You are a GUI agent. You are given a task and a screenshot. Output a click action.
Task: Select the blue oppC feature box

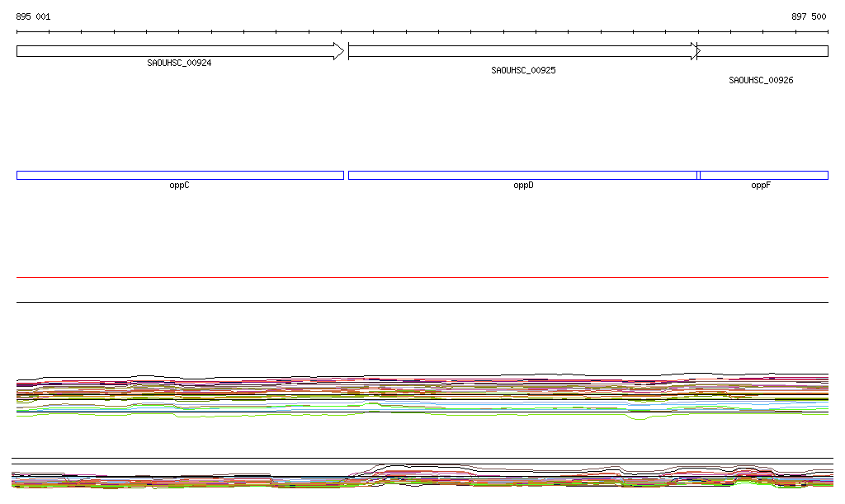[180, 175]
